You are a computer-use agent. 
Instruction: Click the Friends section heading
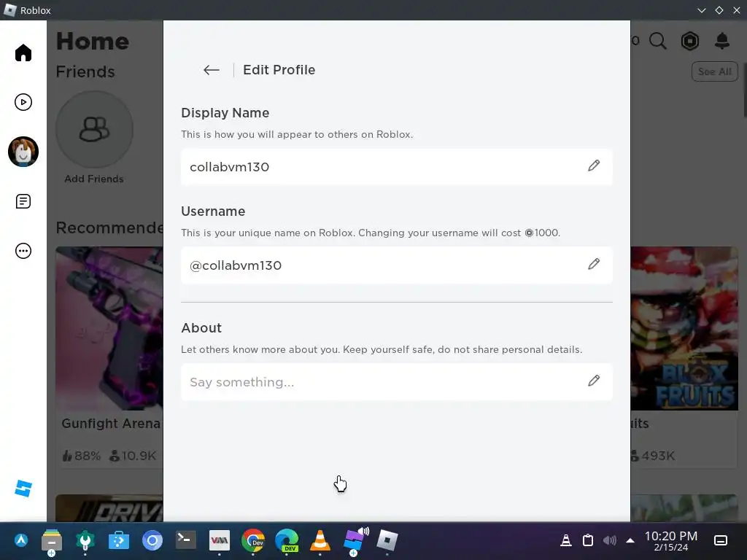point(85,71)
